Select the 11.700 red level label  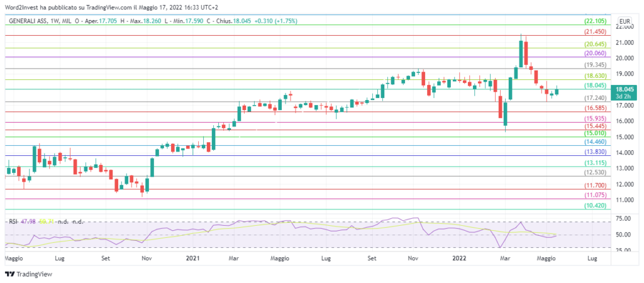pyautogui.click(x=594, y=186)
